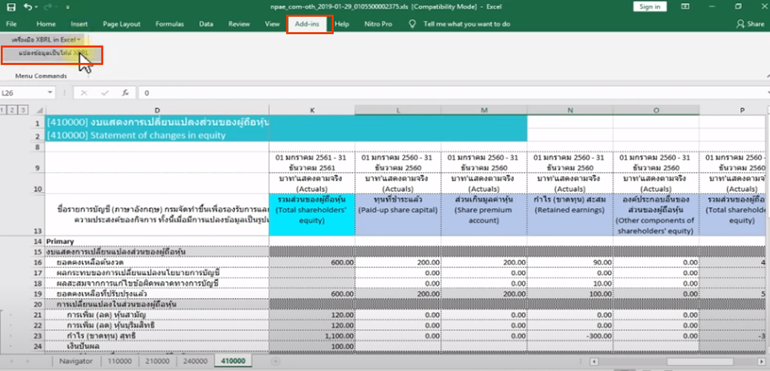Select the cell with value 1,100.00

click(312, 336)
